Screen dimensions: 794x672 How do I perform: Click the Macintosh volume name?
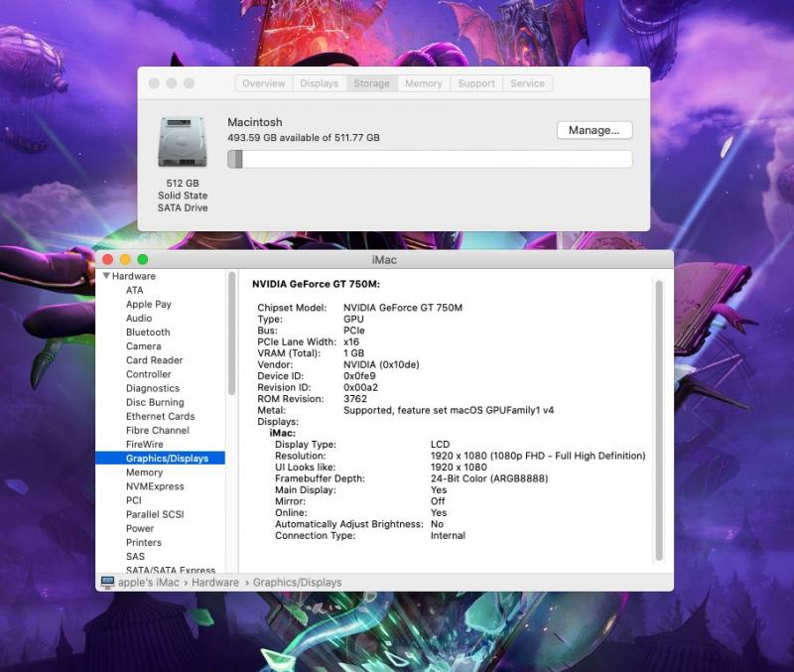point(255,122)
